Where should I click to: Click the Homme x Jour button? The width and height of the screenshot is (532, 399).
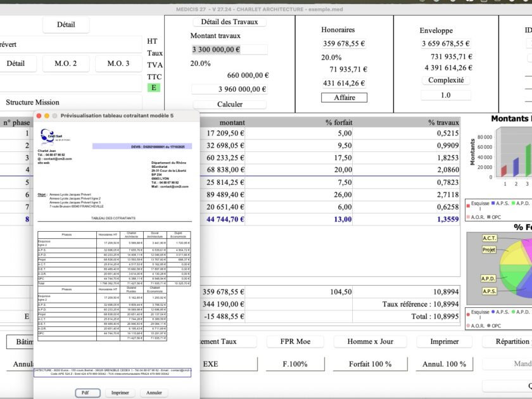pyautogui.click(x=370, y=341)
